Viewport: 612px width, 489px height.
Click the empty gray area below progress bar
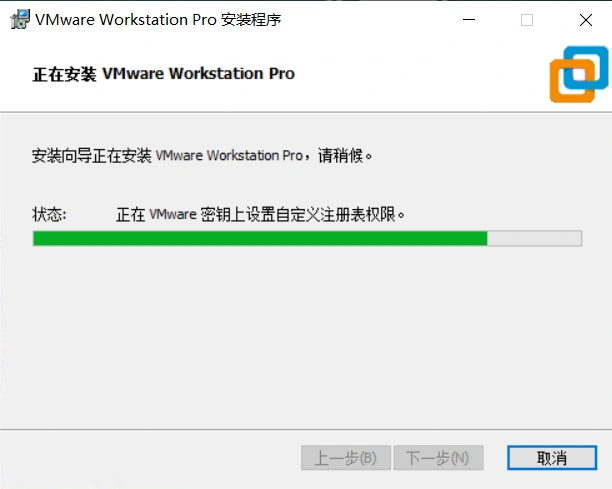tap(306, 336)
